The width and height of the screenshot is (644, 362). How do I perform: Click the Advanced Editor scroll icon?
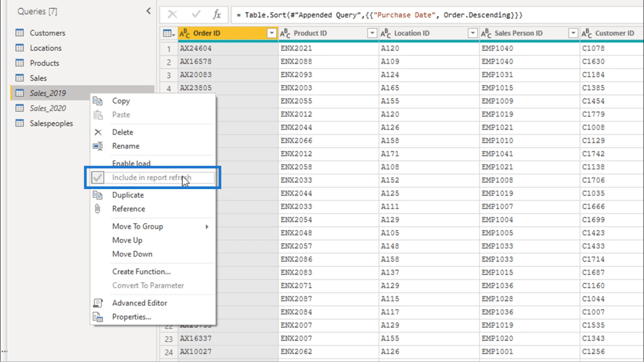coord(98,303)
